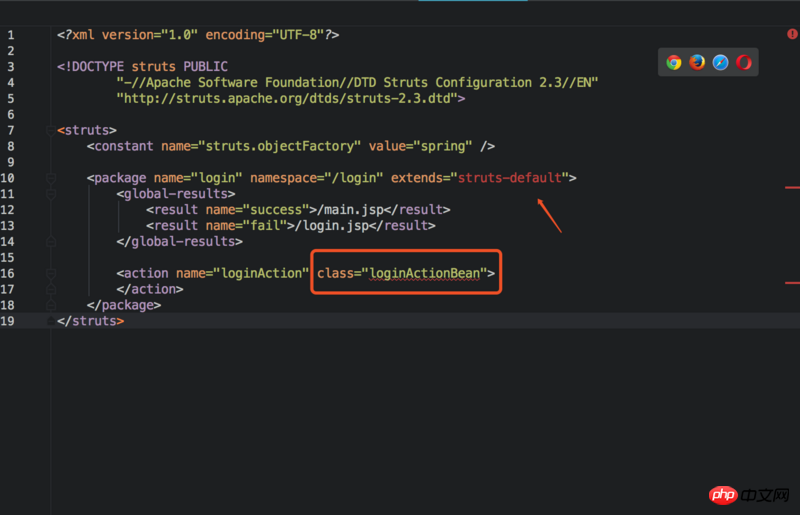Click the closing global-results fold marker on line 14

(x=51, y=241)
